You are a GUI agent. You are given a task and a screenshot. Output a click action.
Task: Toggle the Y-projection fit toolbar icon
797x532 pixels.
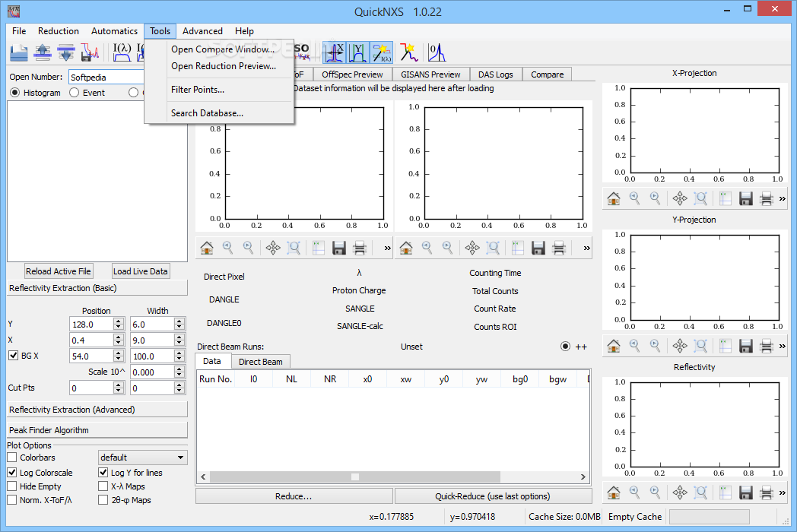(358, 53)
